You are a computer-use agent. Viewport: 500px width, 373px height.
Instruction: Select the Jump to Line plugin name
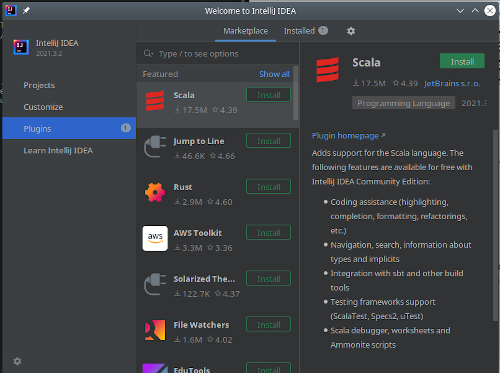click(x=199, y=141)
